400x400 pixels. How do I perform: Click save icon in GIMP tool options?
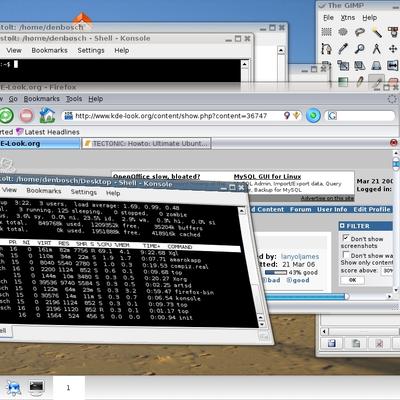click(332, 344)
